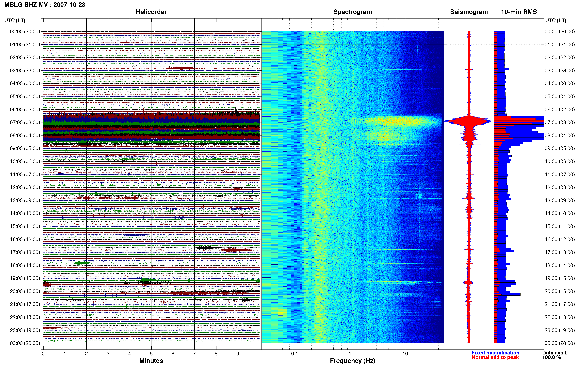Click 02:00 (22:00) on the helicorder time axis
Viewport: 588px width, 368px height.
click(x=25, y=57)
